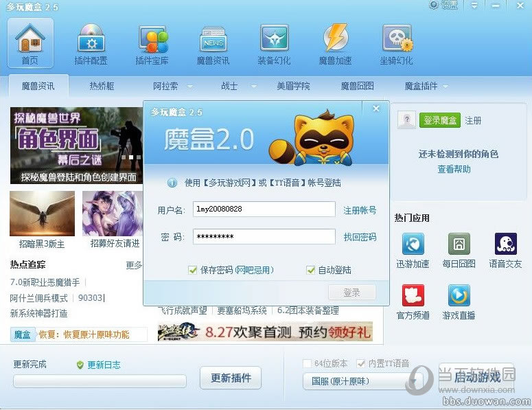Image resolution: width=532 pixels, height=410 pixels.
Task: Select the 装备幻化 equipment transmog icon
Action: pos(274,38)
